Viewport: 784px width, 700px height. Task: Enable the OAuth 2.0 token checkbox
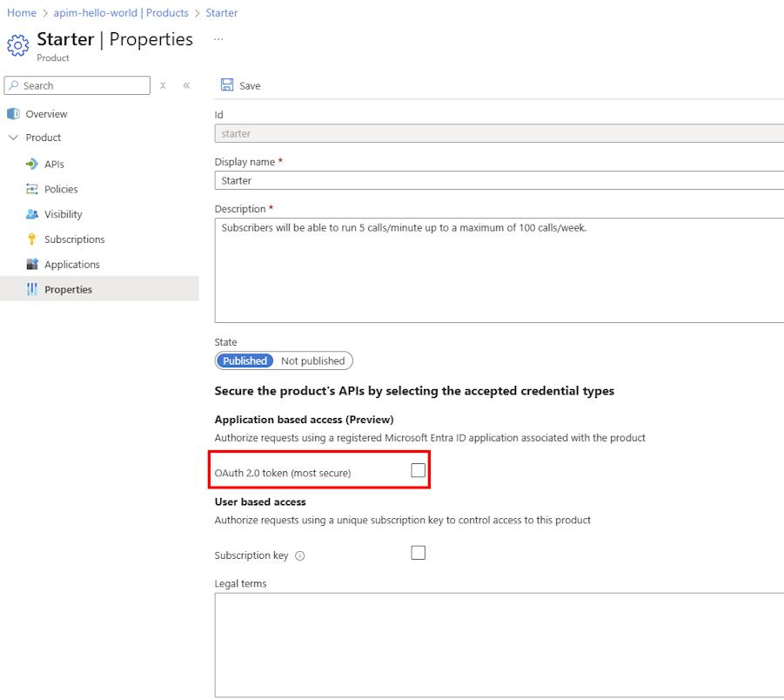418,469
